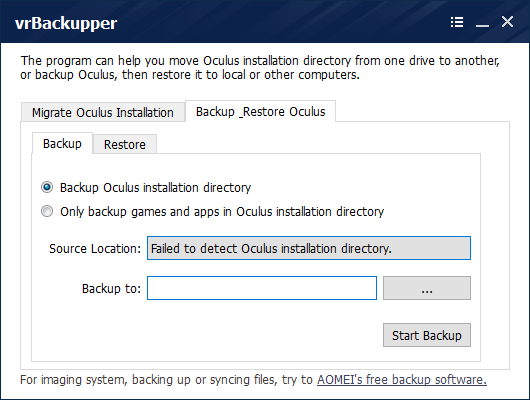Open the Restore sub-tab

click(125, 144)
